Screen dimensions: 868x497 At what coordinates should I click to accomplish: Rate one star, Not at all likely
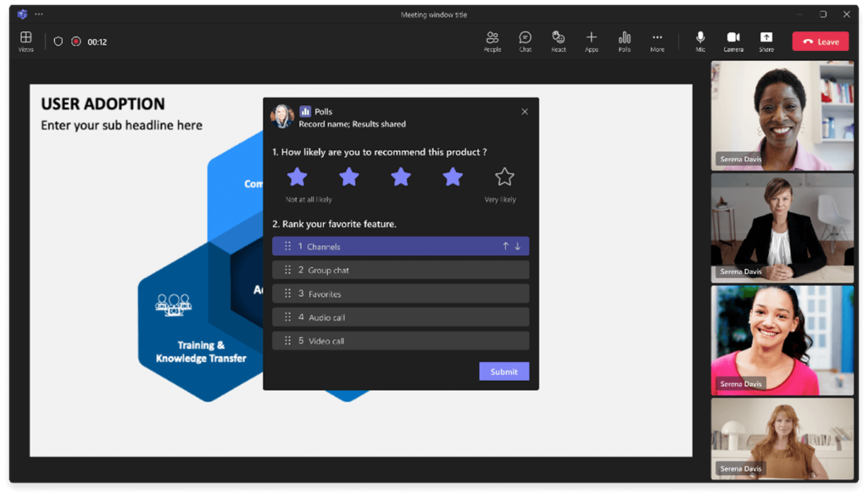tap(298, 177)
